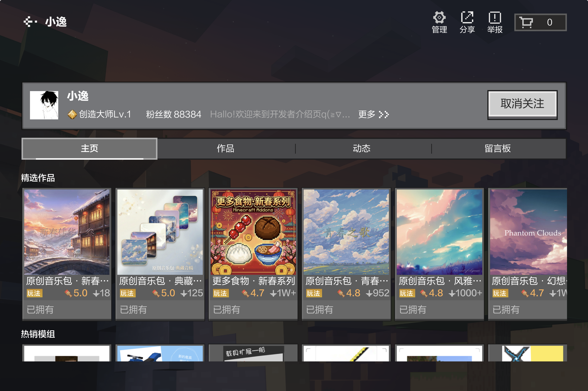Open 原创音乐包·新春 thumbnail
The width and height of the screenshot is (588, 391).
pyautogui.click(x=67, y=232)
